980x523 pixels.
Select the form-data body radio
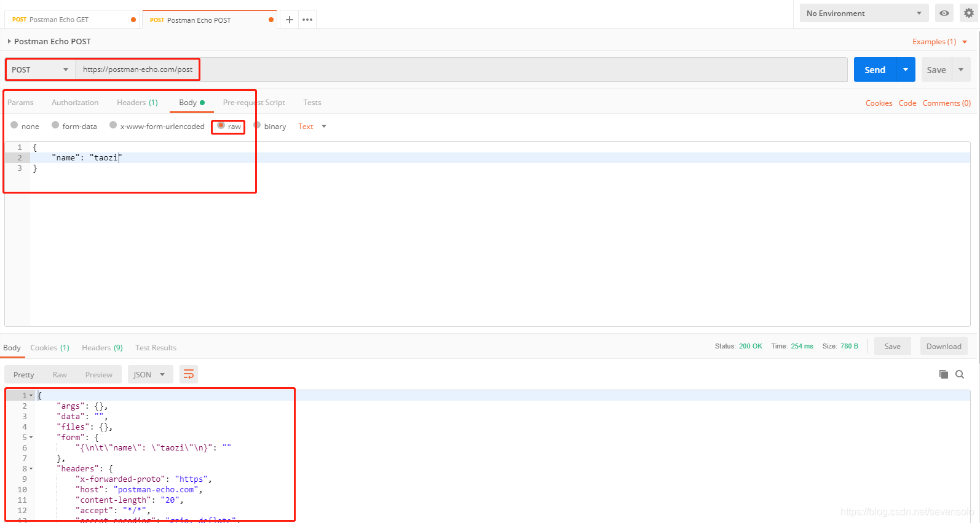pyautogui.click(x=55, y=125)
